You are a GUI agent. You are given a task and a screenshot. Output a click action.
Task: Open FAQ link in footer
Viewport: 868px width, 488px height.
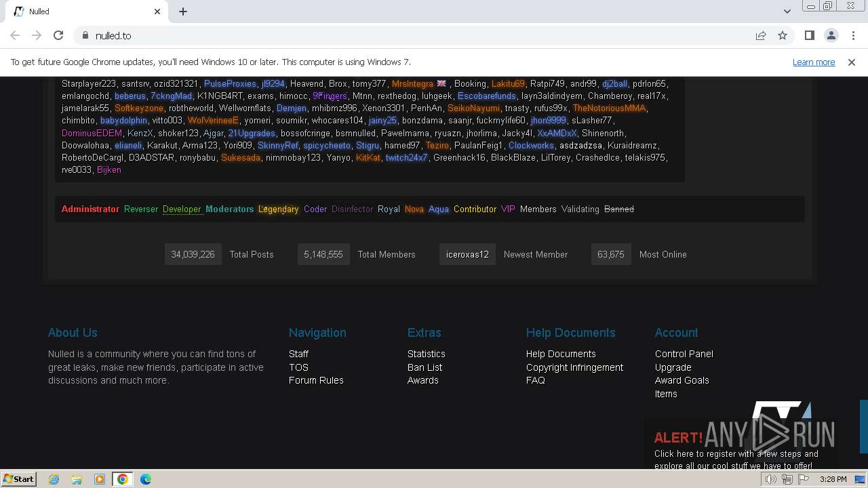536,380
